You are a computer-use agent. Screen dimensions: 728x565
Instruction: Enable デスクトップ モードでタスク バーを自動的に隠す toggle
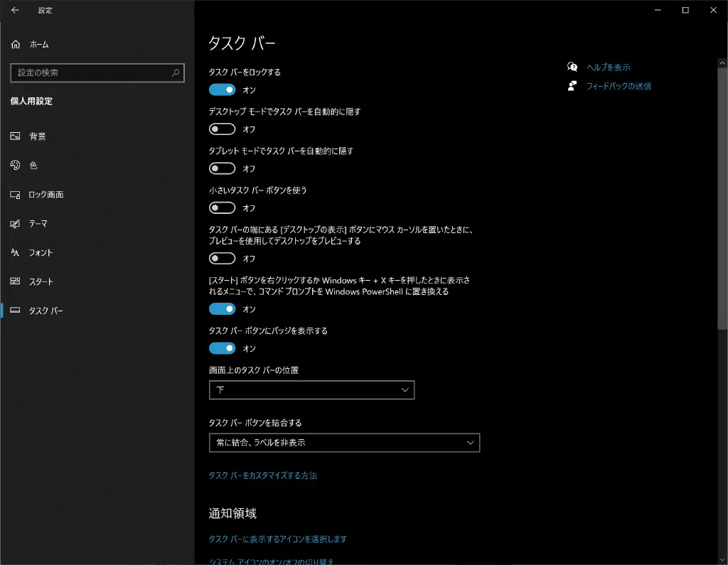click(x=222, y=129)
